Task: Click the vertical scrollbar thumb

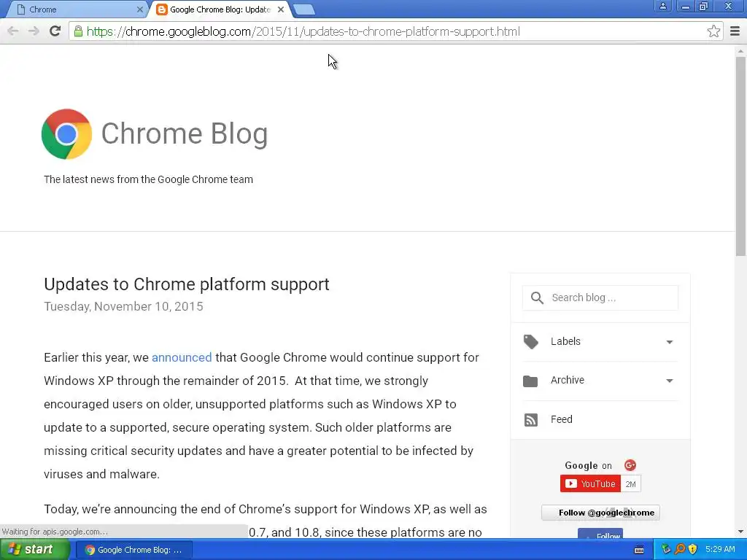Action: (740, 156)
